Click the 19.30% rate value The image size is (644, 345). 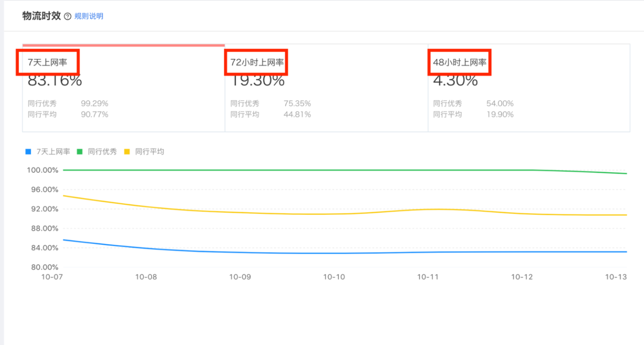(257, 81)
